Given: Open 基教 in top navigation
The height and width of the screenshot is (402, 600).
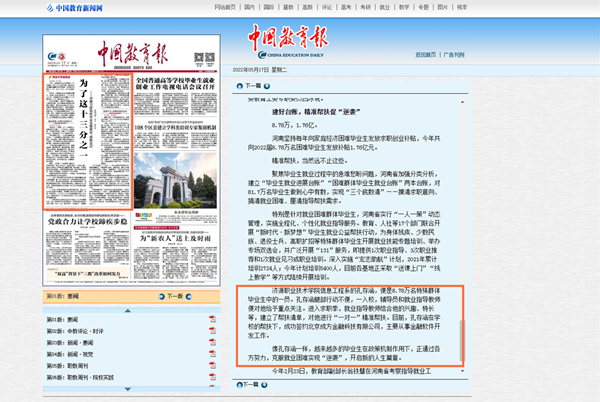Looking at the screenshot, I should pyautogui.click(x=288, y=7).
